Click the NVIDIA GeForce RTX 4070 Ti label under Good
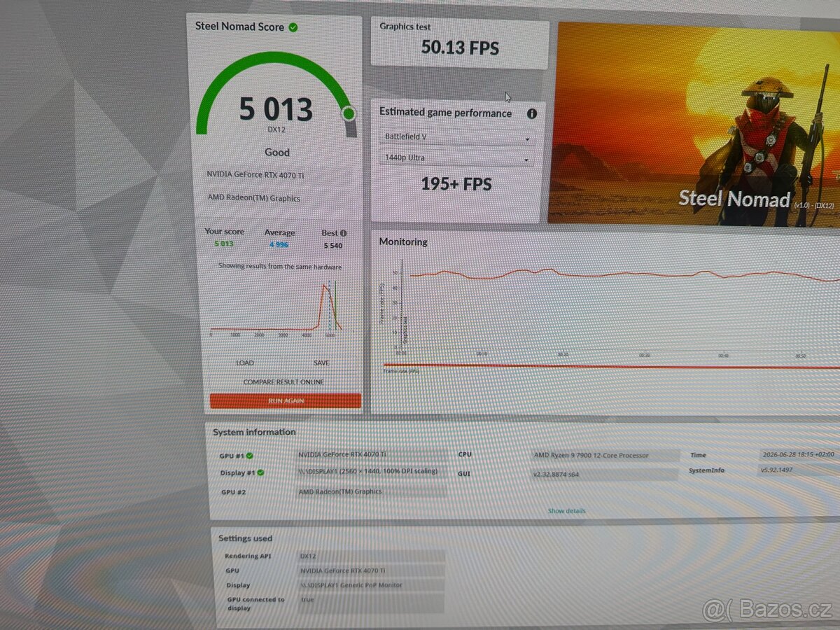This screenshot has width=840, height=630. tap(255, 174)
